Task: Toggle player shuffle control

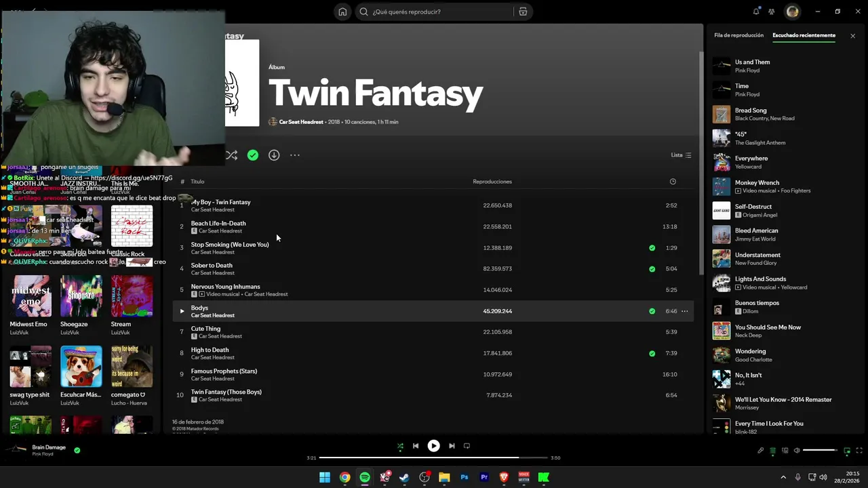Action: pyautogui.click(x=400, y=446)
